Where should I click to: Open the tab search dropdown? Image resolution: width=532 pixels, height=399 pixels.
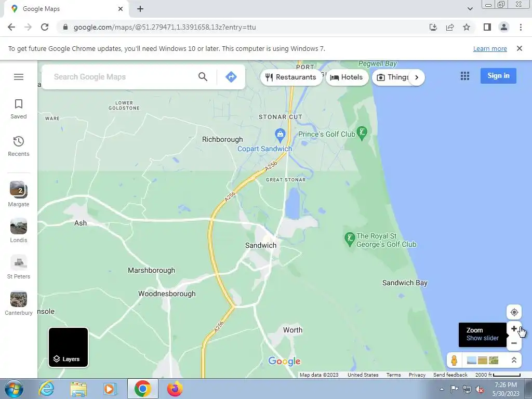coord(470,9)
